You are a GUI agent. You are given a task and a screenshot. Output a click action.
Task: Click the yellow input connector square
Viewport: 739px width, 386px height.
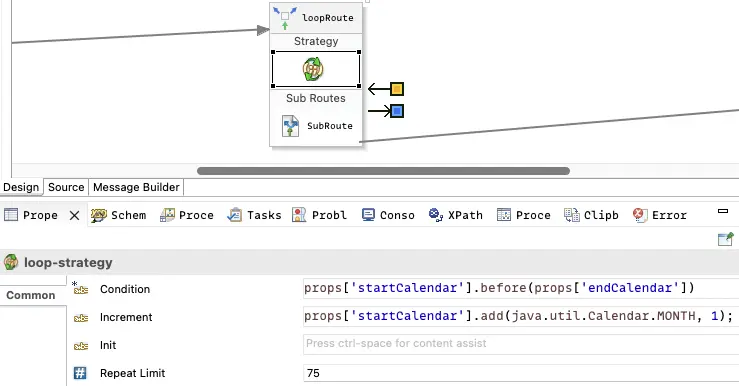pyautogui.click(x=397, y=89)
